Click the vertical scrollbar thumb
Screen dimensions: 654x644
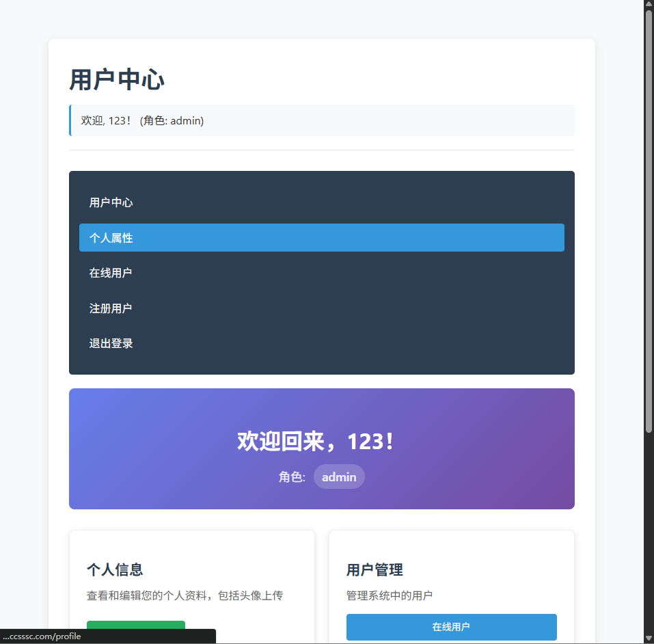click(649, 219)
